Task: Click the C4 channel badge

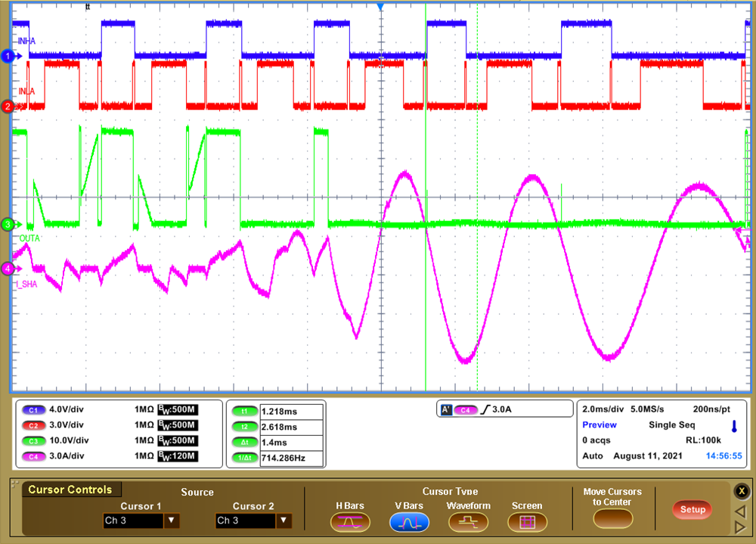Action: tap(33, 456)
